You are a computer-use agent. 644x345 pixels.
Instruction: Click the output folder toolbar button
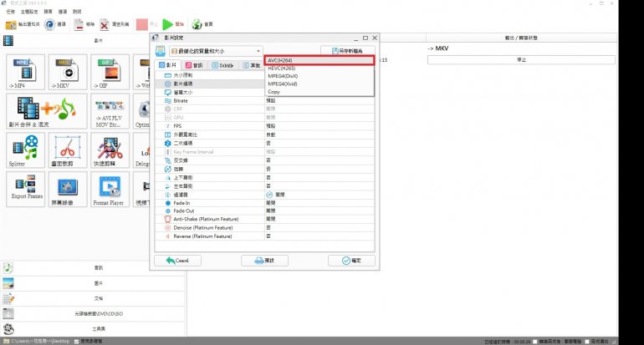click(x=23, y=24)
